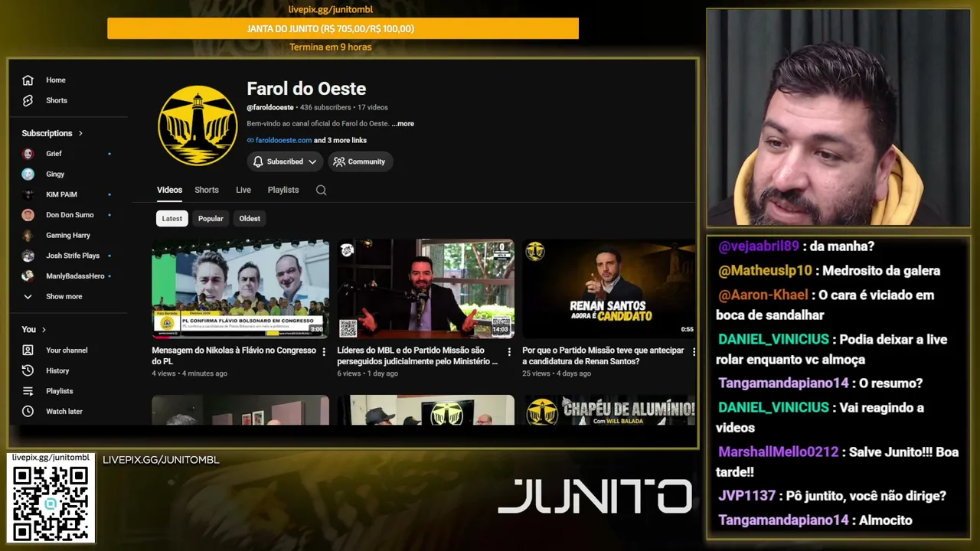The image size is (980, 551).
Task: Open 'Líderes do MBL e do Partido Missão' title
Action: (x=417, y=356)
